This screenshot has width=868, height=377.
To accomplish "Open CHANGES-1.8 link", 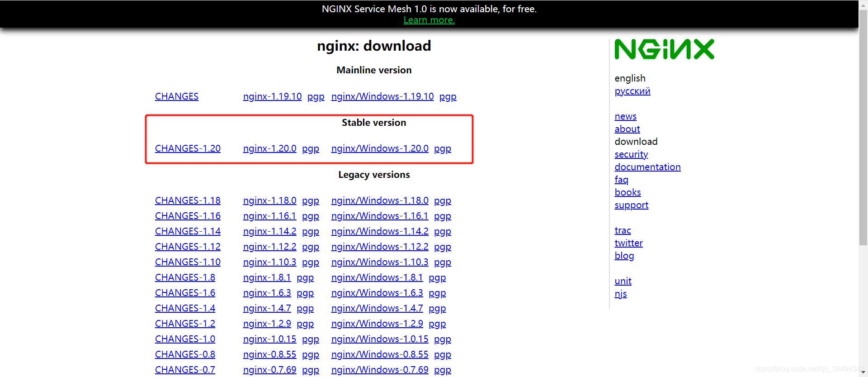I will pos(185,277).
